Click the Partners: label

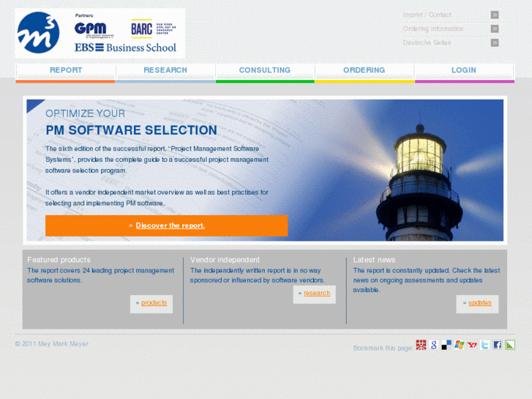tap(84, 15)
